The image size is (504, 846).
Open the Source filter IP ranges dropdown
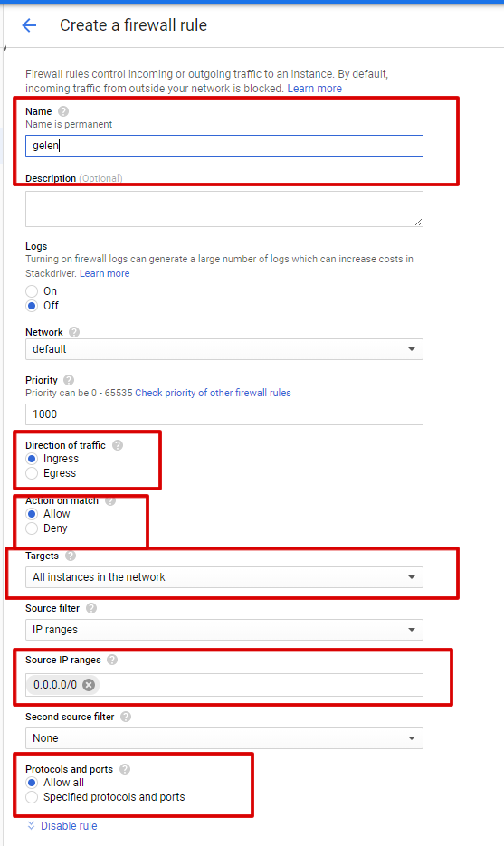223,630
